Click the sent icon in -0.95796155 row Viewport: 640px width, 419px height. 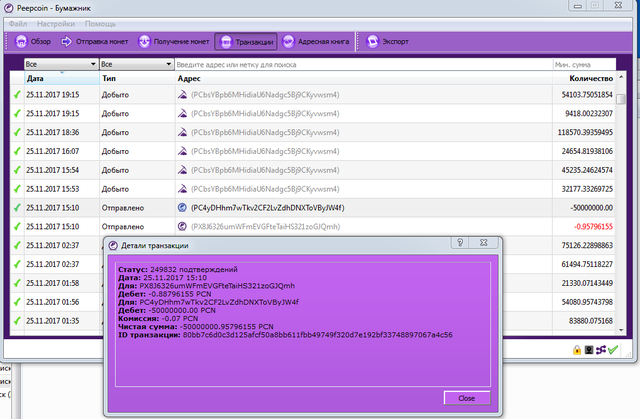182,226
